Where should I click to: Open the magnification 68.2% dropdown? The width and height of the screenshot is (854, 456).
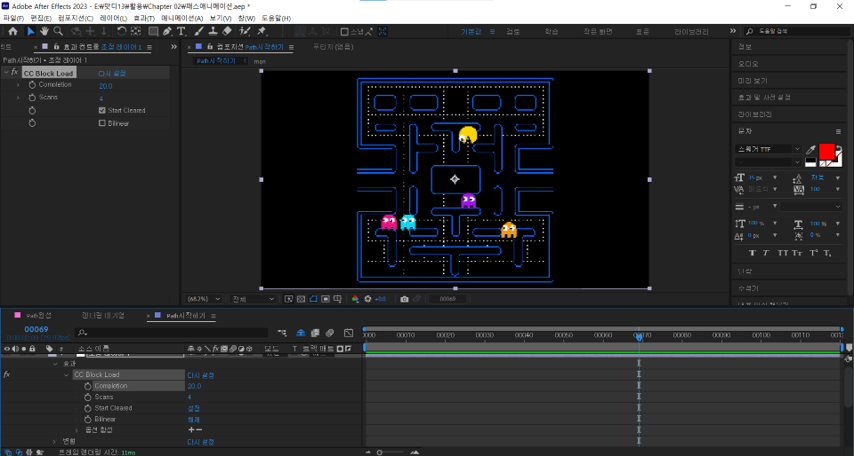[204, 299]
